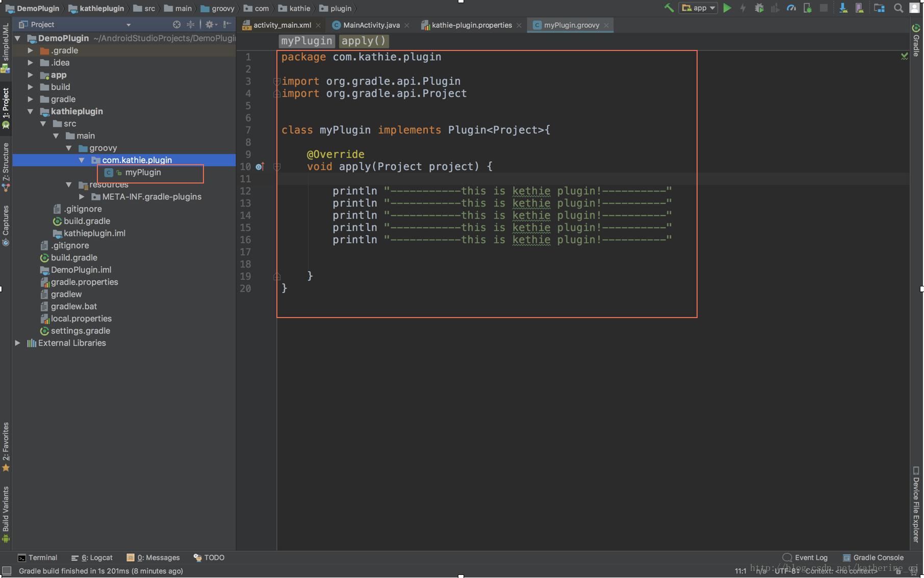Viewport: 924px width, 578px height.
Task: Click the Search Everywhere magnifier
Action: [899, 8]
